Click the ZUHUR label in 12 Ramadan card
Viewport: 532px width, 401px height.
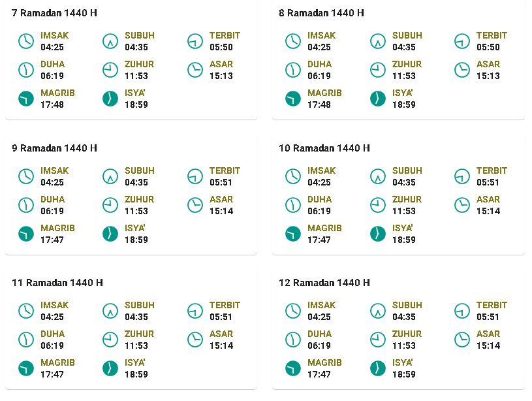coord(407,334)
